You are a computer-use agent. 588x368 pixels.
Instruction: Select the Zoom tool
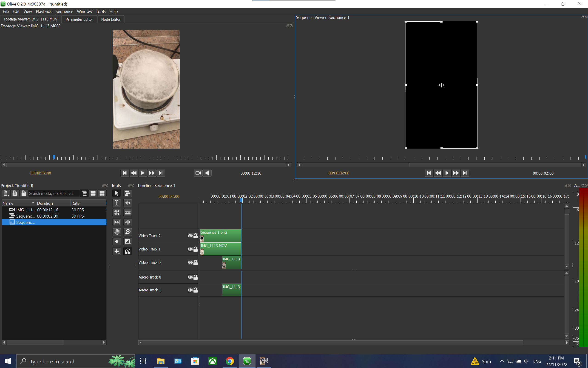[128, 232]
